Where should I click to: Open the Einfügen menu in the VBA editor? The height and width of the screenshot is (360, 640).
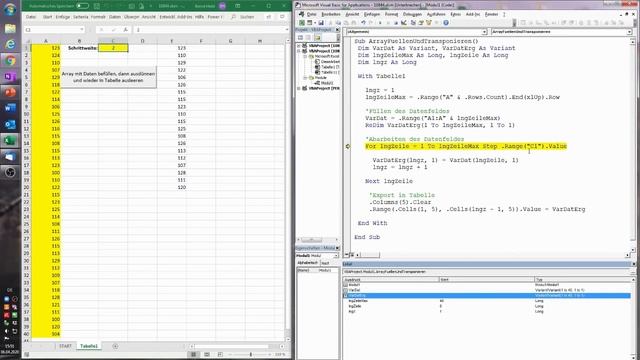click(x=372, y=14)
